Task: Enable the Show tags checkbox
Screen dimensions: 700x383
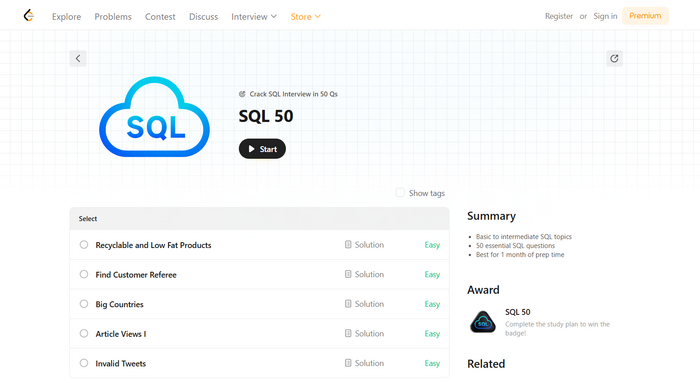Action: click(x=400, y=192)
